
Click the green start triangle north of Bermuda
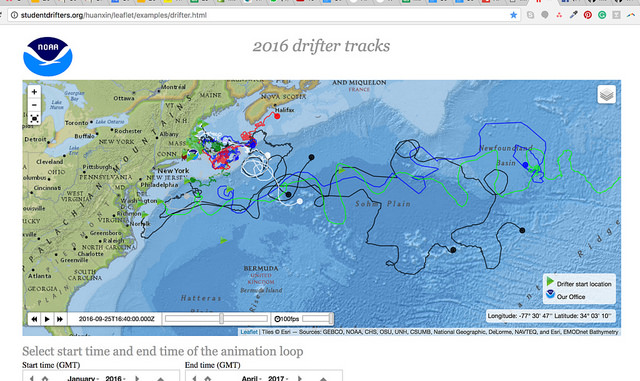pos(223,240)
